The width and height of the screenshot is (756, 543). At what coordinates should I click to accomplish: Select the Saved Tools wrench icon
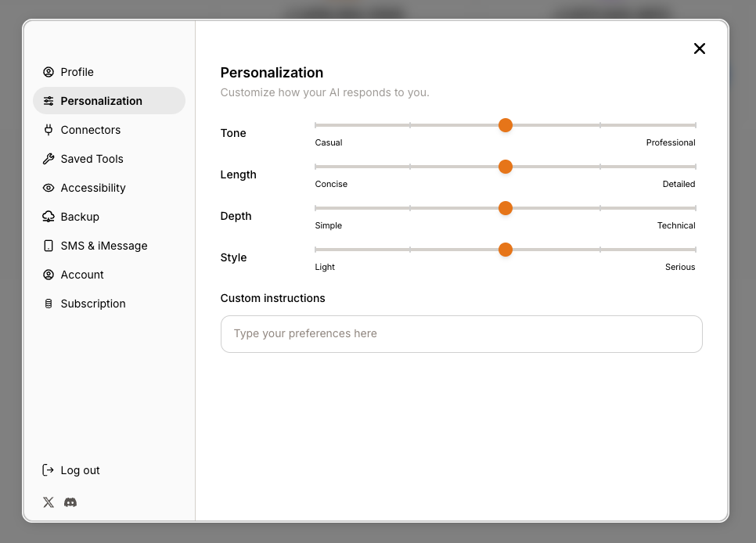tap(49, 159)
